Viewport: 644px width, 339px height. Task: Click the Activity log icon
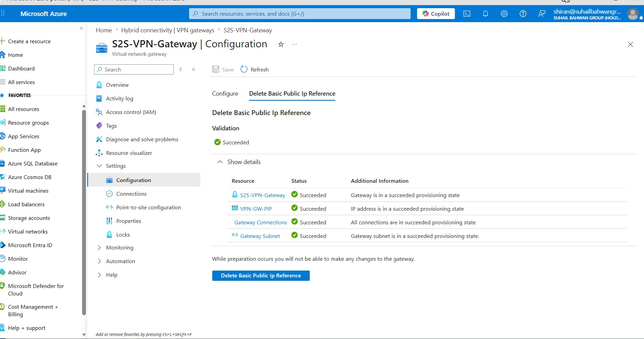pos(99,98)
